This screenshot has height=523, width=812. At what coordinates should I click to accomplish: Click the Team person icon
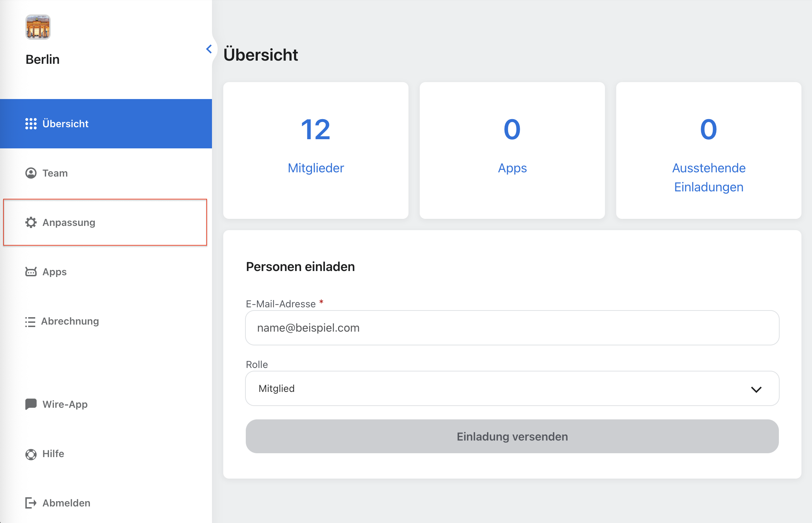click(31, 173)
